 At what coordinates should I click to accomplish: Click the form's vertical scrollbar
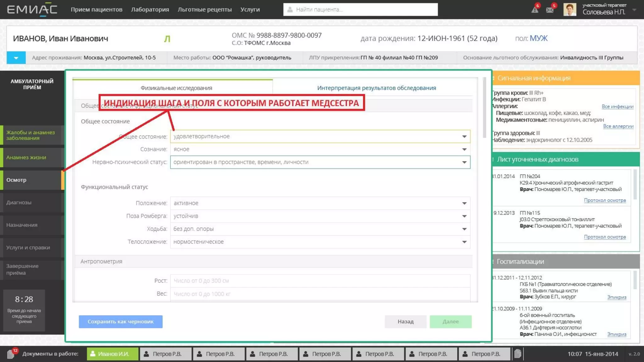(x=484, y=107)
